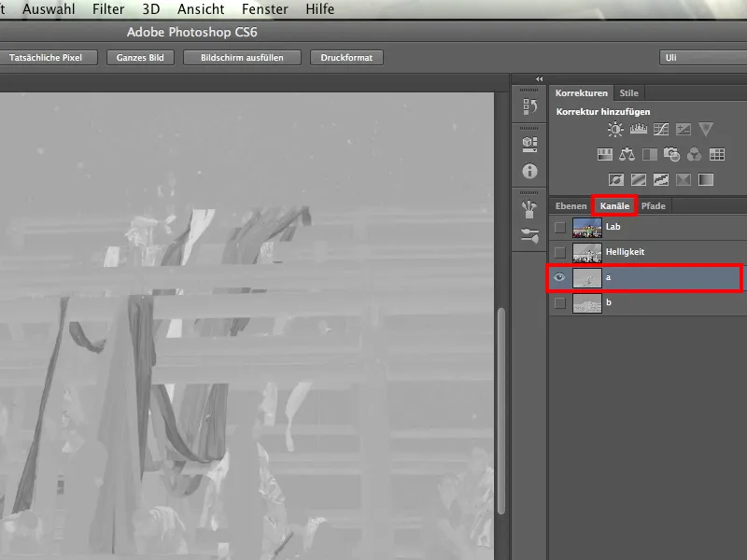Add a Photo Filter adjustment (camera icon)
The height and width of the screenshot is (560, 747).
click(671, 154)
